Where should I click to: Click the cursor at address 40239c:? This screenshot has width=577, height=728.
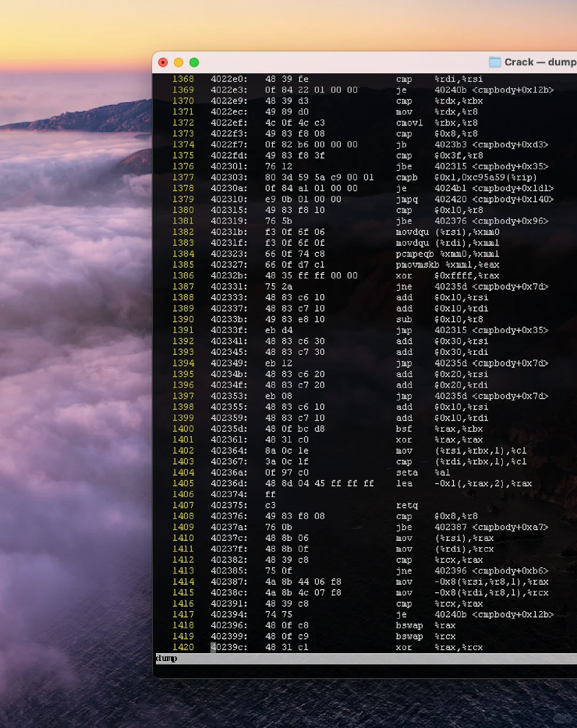pyautogui.click(x=213, y=647)
